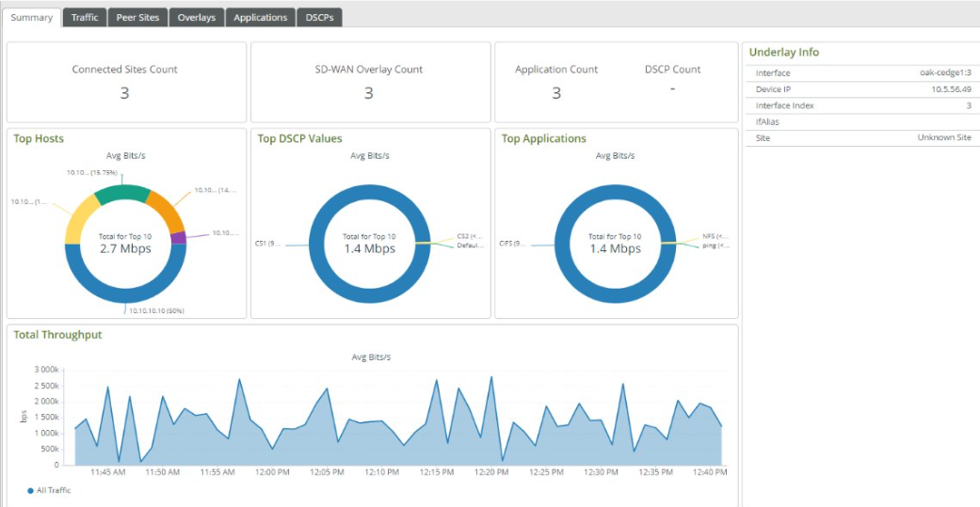The height and width of the screenshot is (507, 980).
Task: Click the All Traffic legend dot
Action: (x=30, y=491)
